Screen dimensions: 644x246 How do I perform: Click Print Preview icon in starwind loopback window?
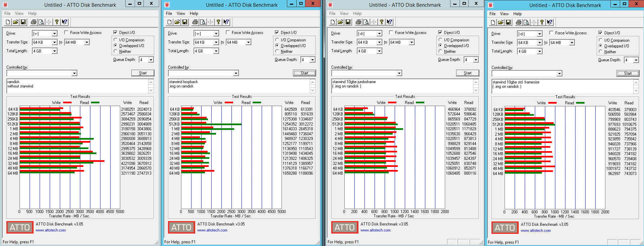point(203,22)
